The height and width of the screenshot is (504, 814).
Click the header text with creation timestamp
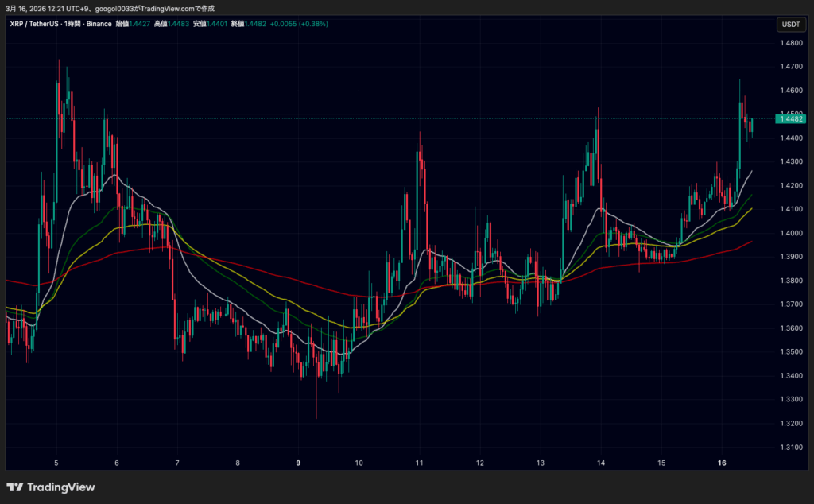tap(121, 8)
